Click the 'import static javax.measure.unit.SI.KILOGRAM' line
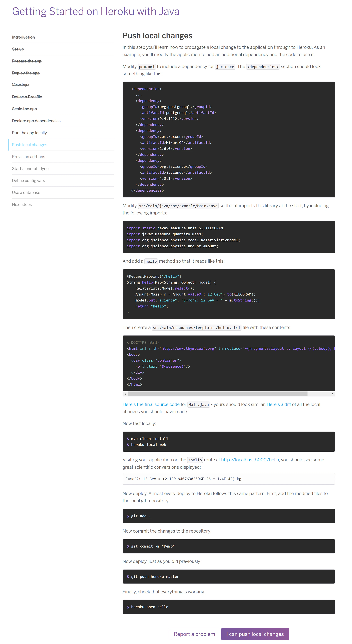Screen dimensions: 352x644 [x=176, y=228]
